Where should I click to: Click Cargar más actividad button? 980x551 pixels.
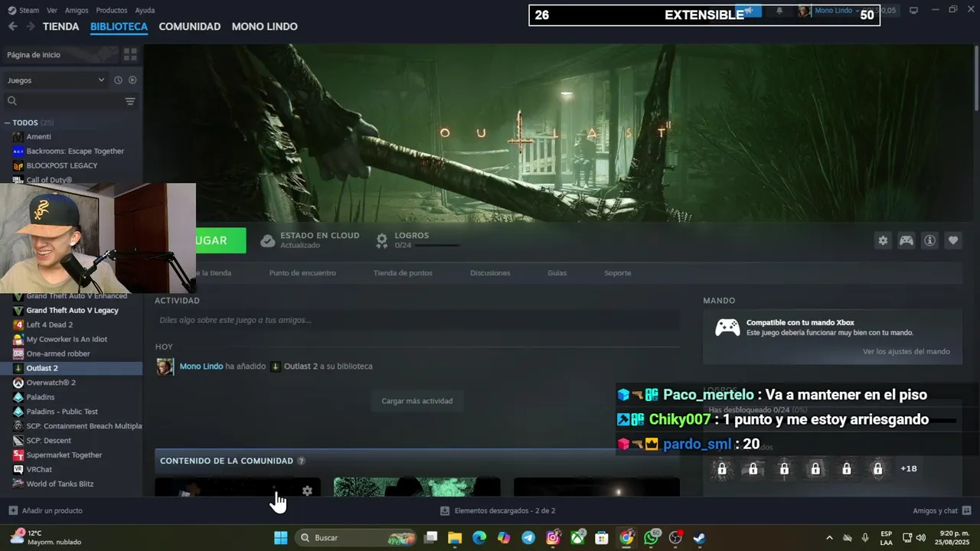tap(417, 401)
